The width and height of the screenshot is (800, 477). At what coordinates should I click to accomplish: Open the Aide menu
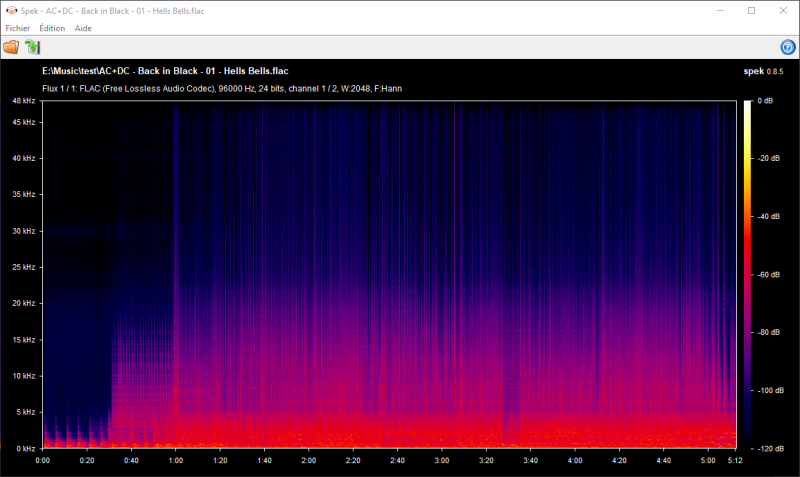tap(84, 28)
